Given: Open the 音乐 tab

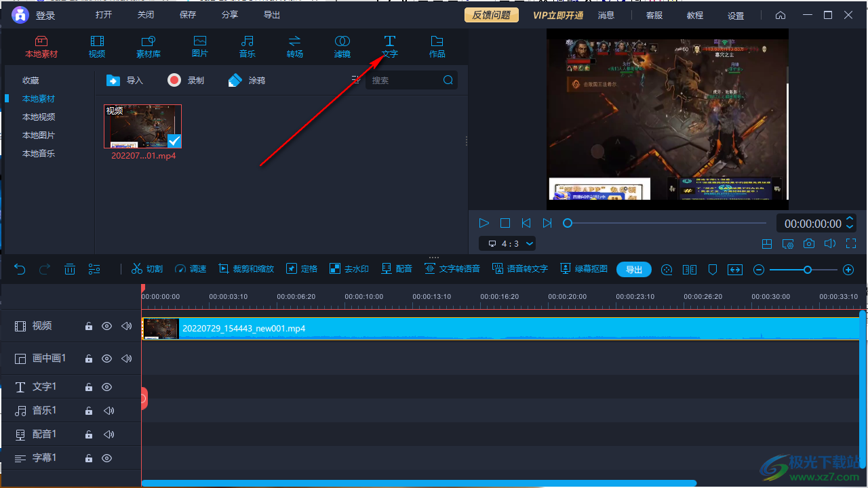Looking at the screenshot, I should click(x=248, y=47).
